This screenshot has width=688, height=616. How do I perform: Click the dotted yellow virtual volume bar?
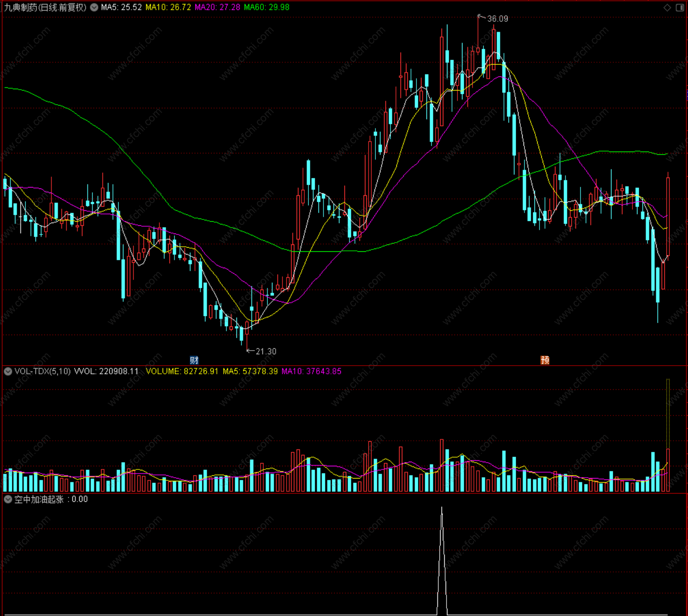pyautogui.click(x=668, y=413)
